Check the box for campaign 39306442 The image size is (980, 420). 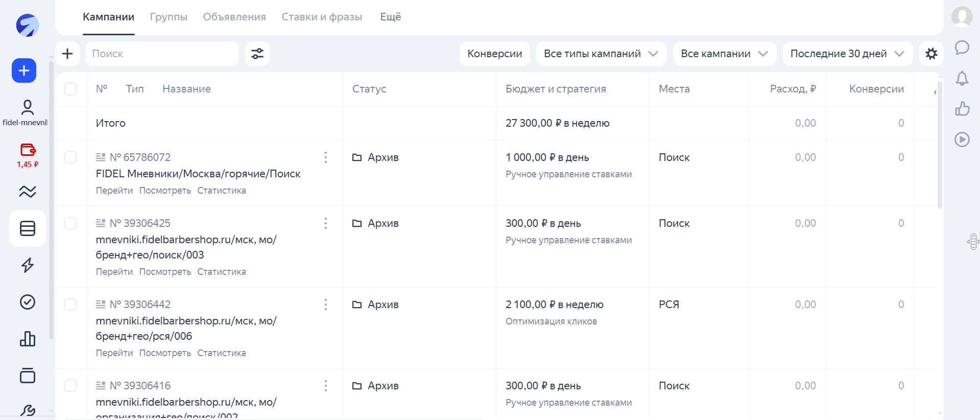[x=70, y=305]
